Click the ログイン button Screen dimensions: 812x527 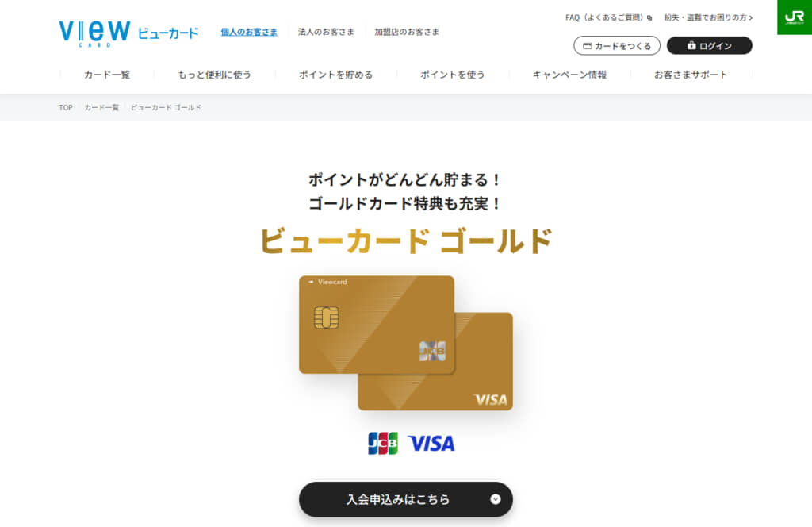coord(709,45)
